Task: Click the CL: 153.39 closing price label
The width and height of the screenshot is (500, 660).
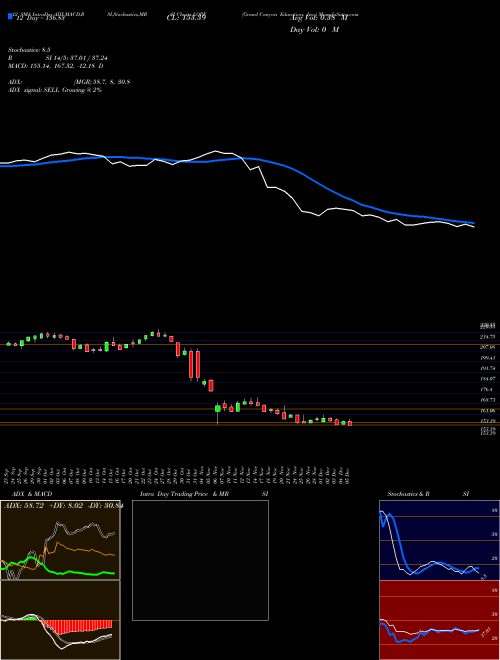Action: click(x=186, y=18)
